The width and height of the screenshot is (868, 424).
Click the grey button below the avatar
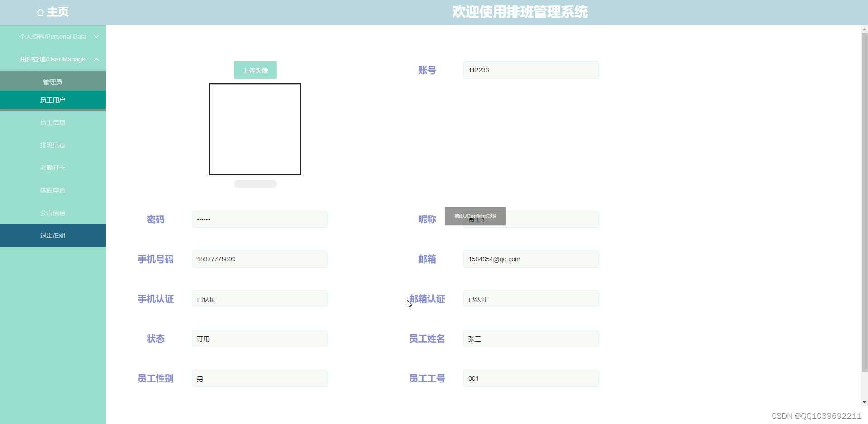click(x=255, y=184)
